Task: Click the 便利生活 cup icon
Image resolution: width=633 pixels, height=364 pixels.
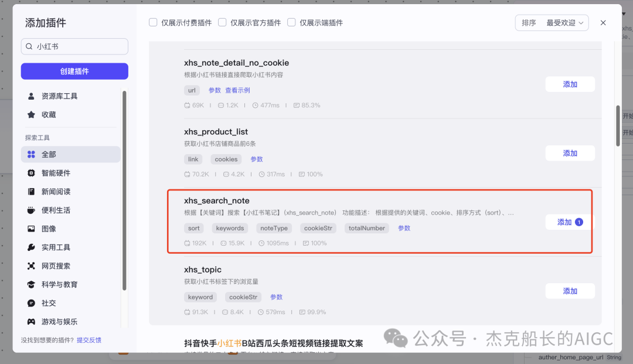Action: tap(31, 210)
